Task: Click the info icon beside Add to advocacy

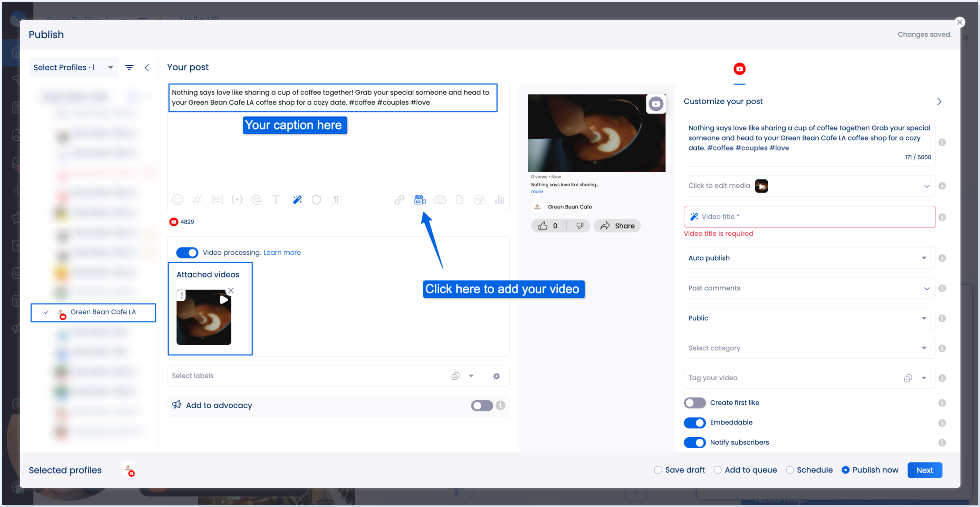Action: (501, 406)
